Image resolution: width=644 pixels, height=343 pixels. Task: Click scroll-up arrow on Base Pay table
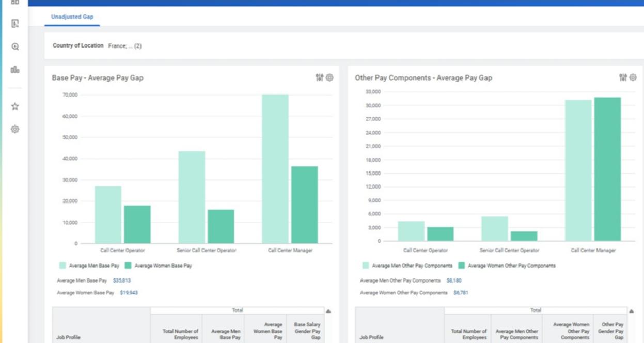[x=328, y=311]
